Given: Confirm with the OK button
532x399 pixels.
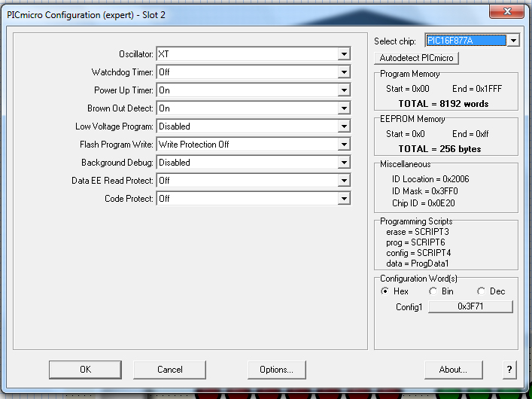Looking at the screenshot, I should tap(85, 370).
